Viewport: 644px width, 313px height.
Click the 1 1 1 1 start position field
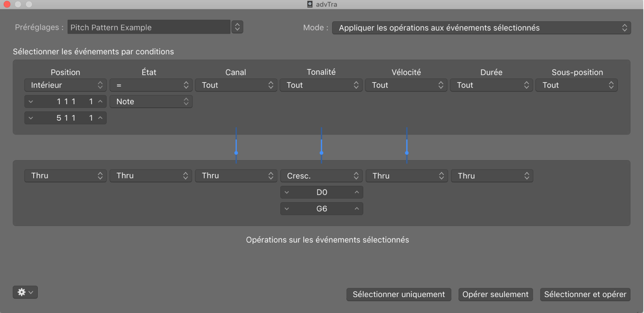click(x=65, y=101)
